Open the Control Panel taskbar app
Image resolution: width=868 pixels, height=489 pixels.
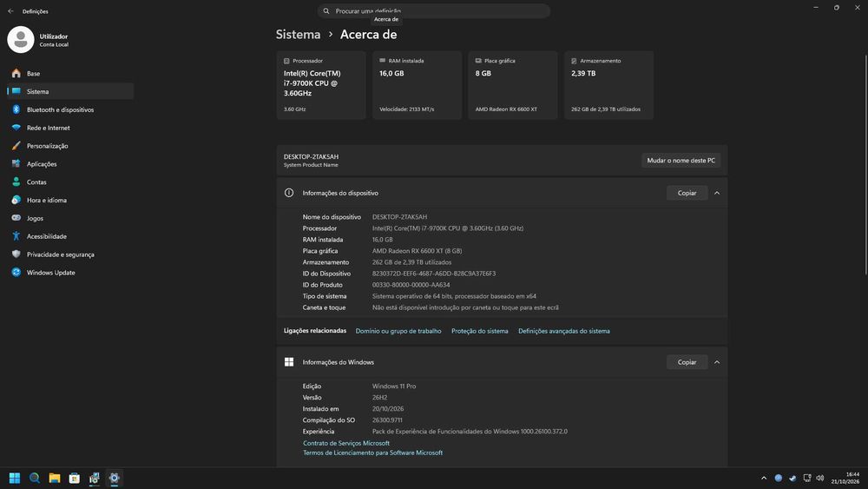coord(94,478)
